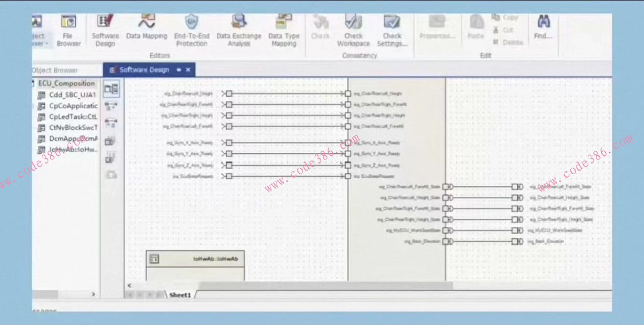Open Check Settings dialog
This screenshot has height=325, width=644.
[392, 31]
